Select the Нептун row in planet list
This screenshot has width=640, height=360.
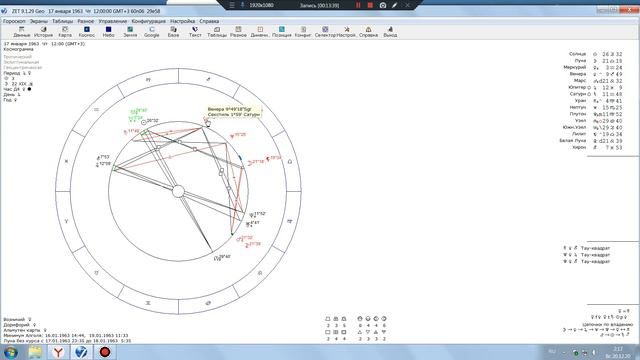coord(596,107)
